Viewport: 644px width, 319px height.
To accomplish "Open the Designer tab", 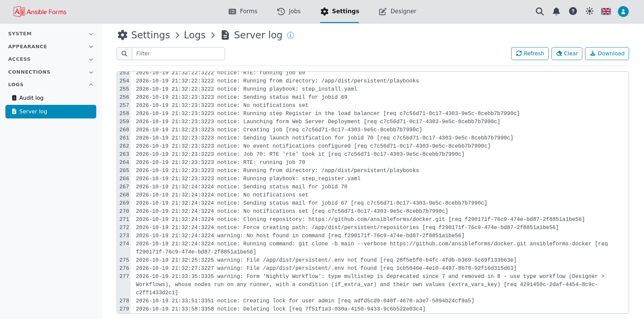I will [x=398, y=11].
